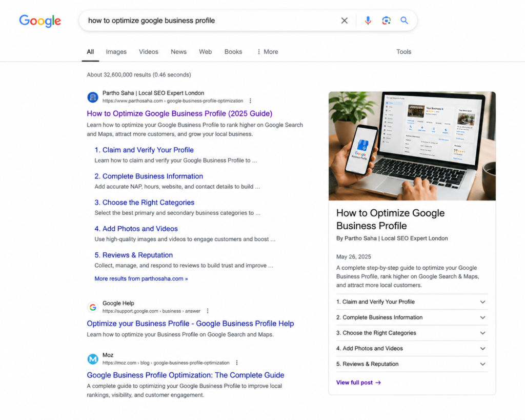Open 'Google Business Profile Optimization: The Complete Guide'
The height and width of the screenshot is (420, 525).
point(186,375)
